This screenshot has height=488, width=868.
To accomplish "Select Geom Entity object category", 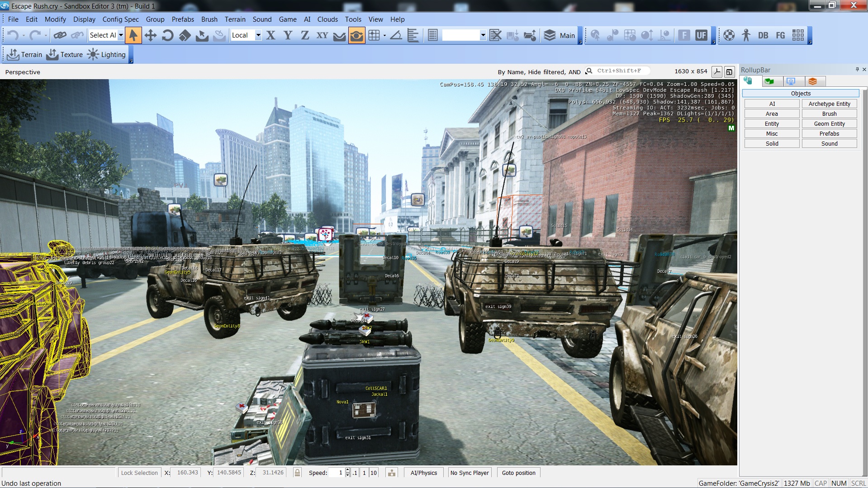I will pyautogui.click(x=830, y=124).
